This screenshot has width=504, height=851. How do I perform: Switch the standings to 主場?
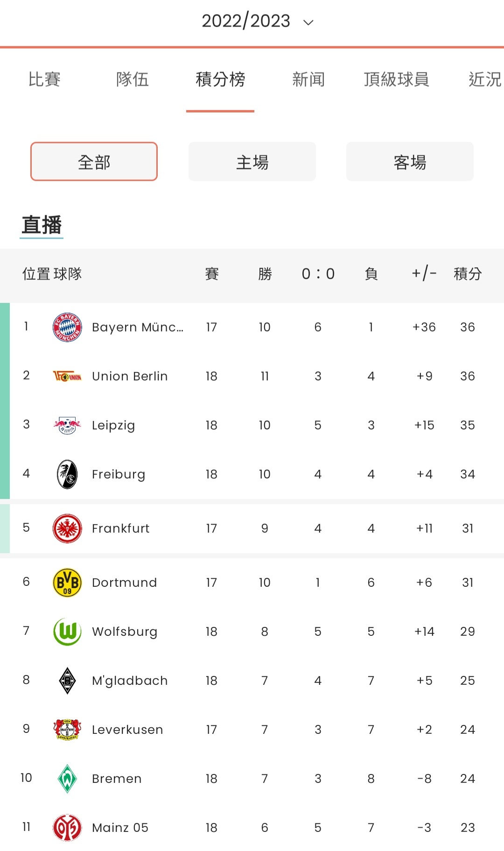click(x=252, y=162)
